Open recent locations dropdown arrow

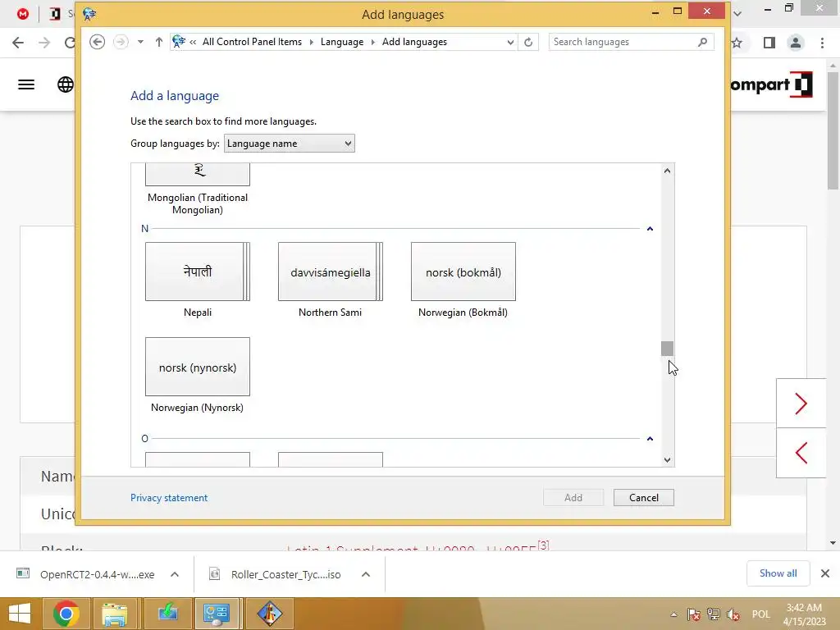[x=140, y=42]
